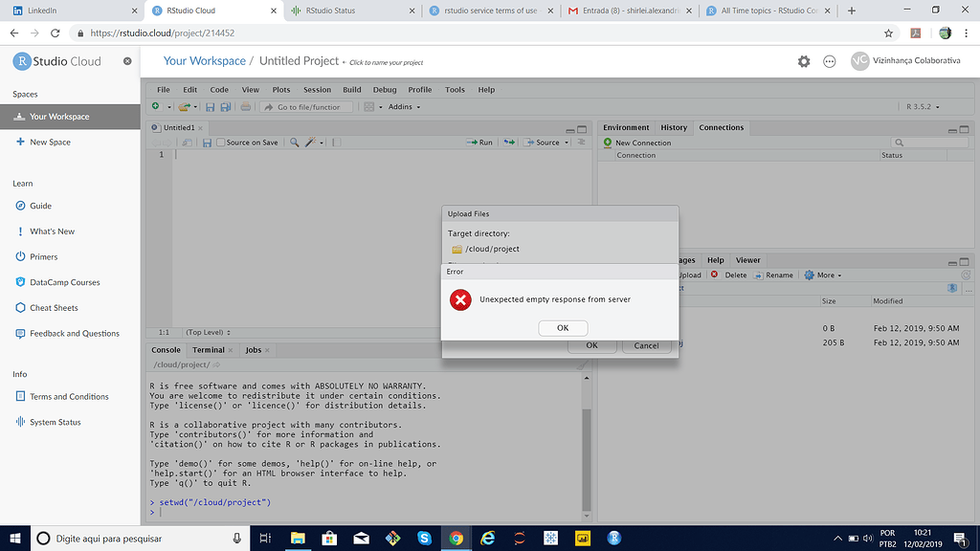
Task: Open the Tools menu
Action: pos(455,89)
